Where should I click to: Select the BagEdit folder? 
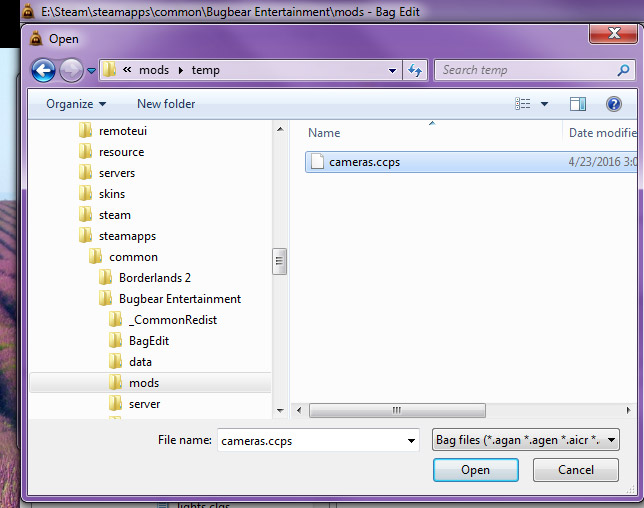click(x=149, y=340)
